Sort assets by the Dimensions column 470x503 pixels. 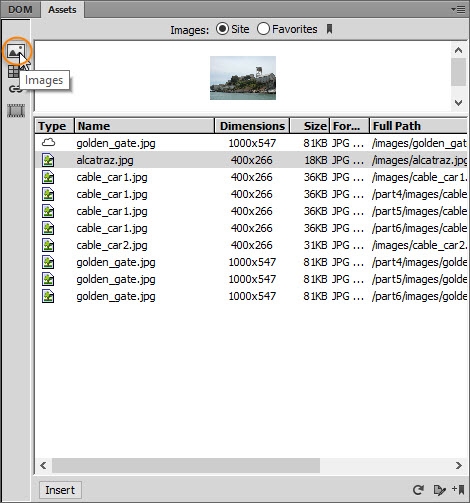point(252,126)
